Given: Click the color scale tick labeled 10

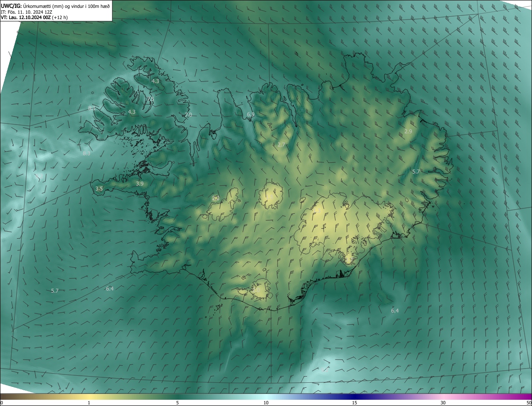Looking at the screenshot, I should (266, 403).
